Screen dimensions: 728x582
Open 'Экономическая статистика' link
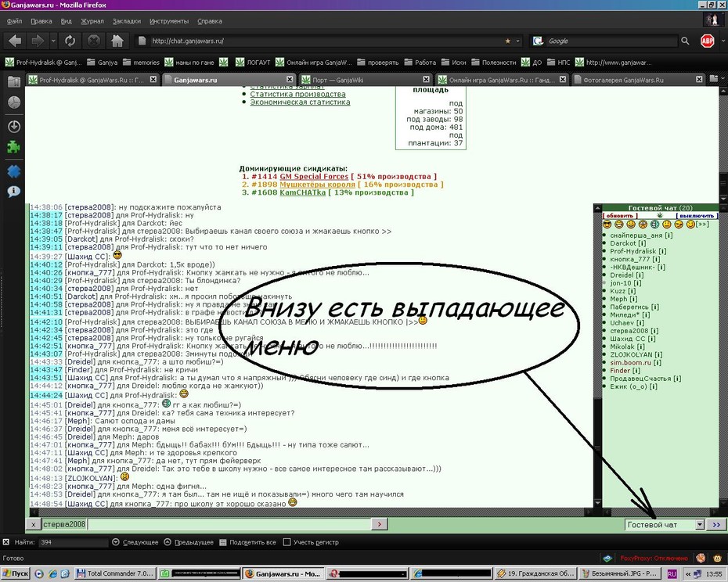point(300,102)
